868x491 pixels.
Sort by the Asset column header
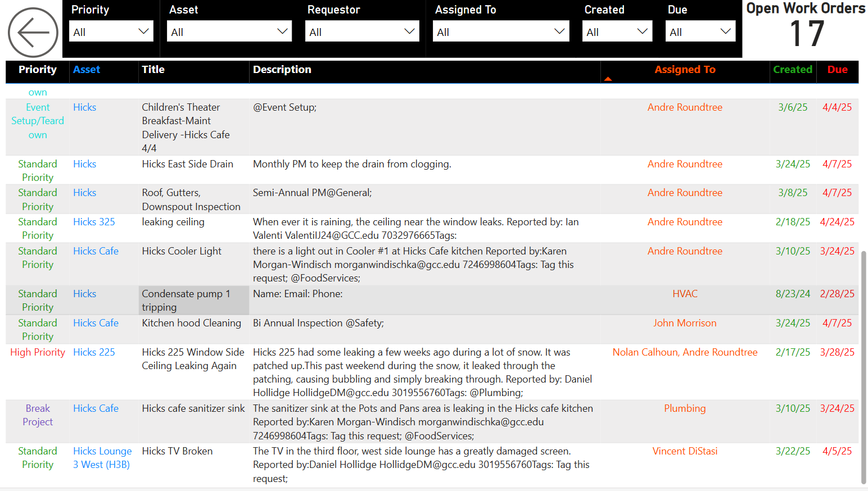(x=87, y=70)
